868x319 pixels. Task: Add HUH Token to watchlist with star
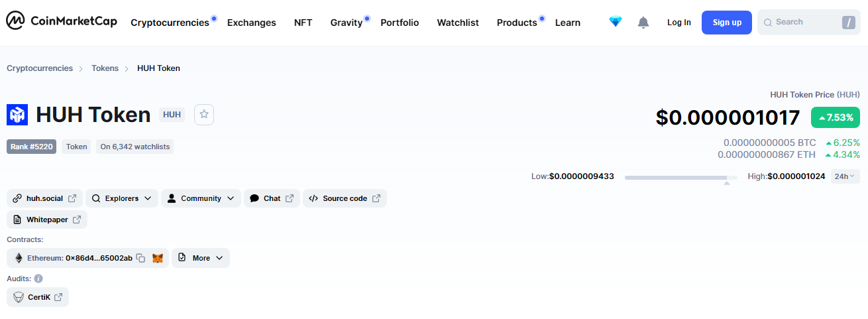[x=204, y=114]
